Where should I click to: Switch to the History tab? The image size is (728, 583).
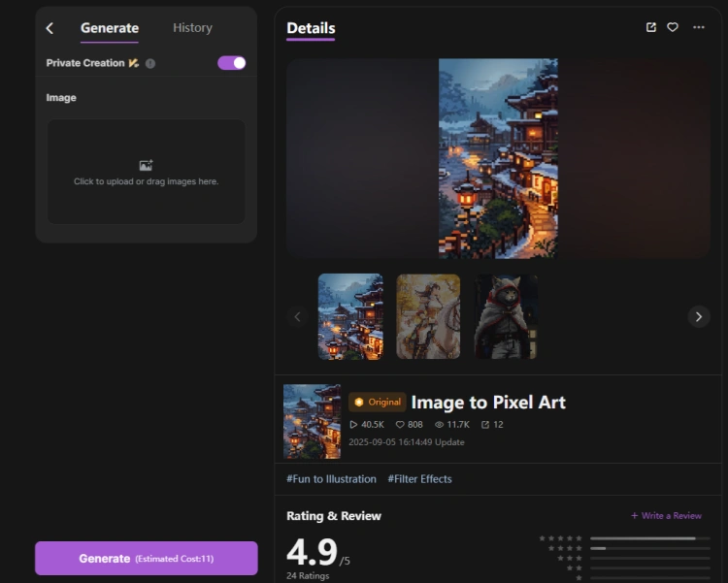[x=192, y=28]
